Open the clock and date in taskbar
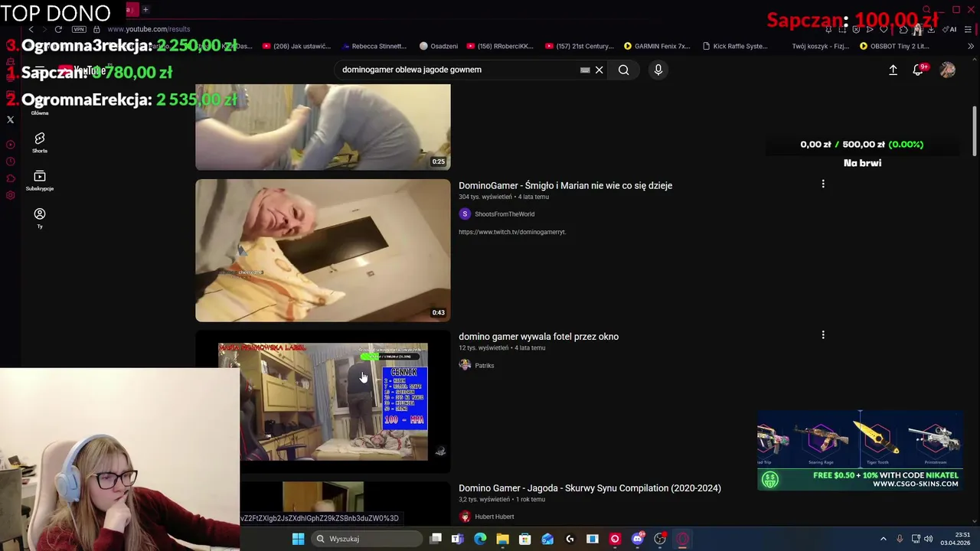The image size is (980, 551). point(955,539)
